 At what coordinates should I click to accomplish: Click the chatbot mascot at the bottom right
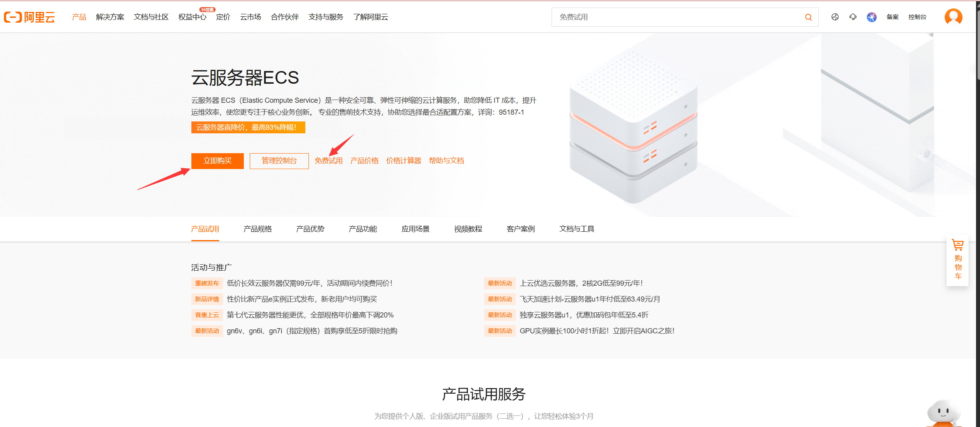coord(943,414)
